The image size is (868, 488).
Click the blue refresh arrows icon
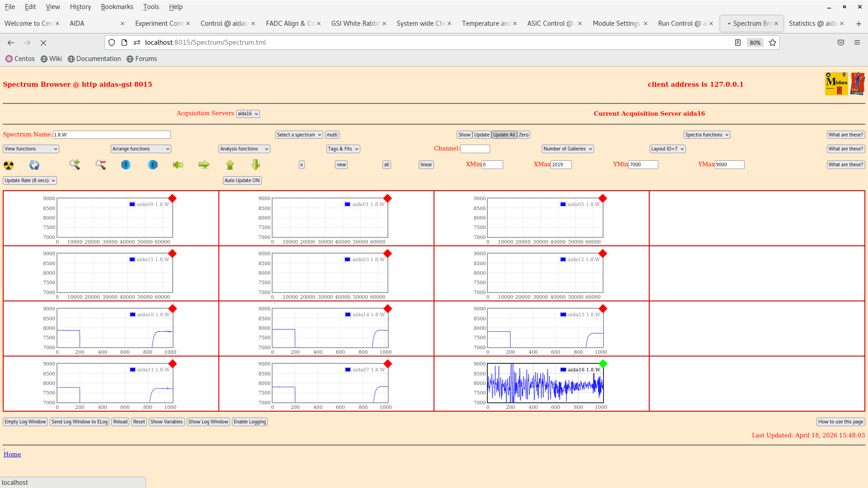[34, 165]
